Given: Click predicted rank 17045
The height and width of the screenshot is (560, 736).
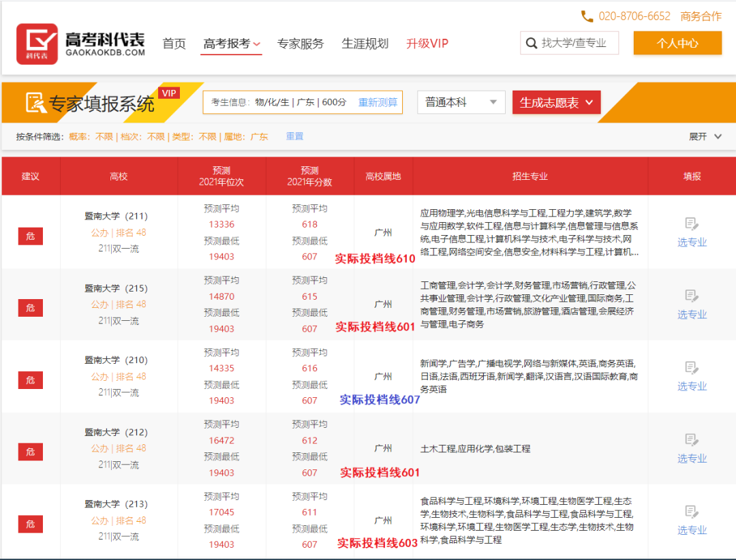Looking at the screenshot, I should (221, 512).
